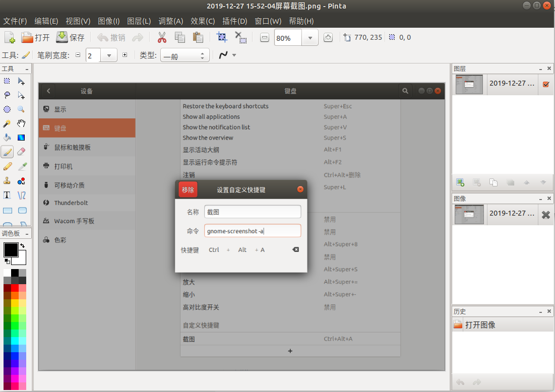Screen dimensions: 555x392
Task: Open the 调整(A) menu
Action: pyautogui.click(x=170, y=21)
